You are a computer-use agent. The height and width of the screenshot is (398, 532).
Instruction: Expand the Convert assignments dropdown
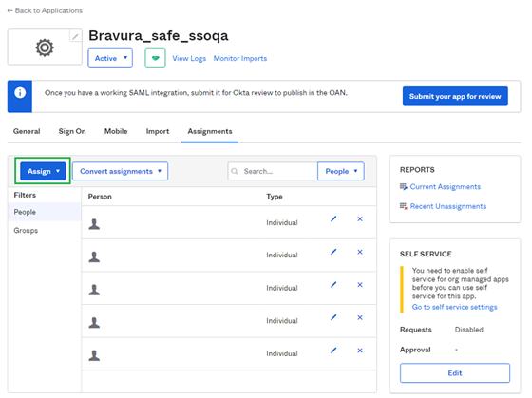[x=120, y=171]
